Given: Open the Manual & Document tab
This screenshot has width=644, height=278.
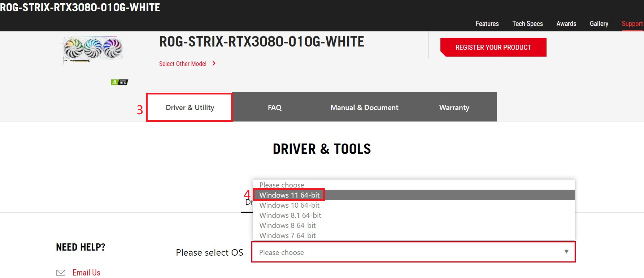Looking at the screenshot, I should coord(364,107).
